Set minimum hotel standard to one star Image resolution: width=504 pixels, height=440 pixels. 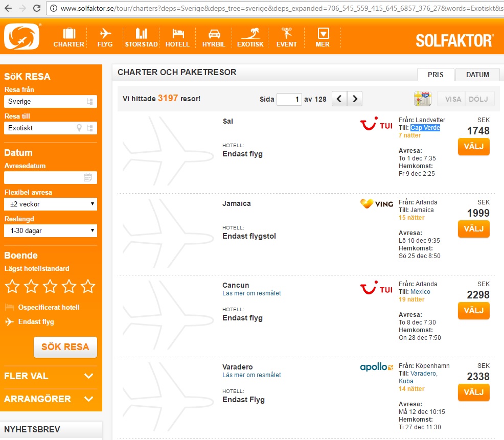(x=13, y=286)
